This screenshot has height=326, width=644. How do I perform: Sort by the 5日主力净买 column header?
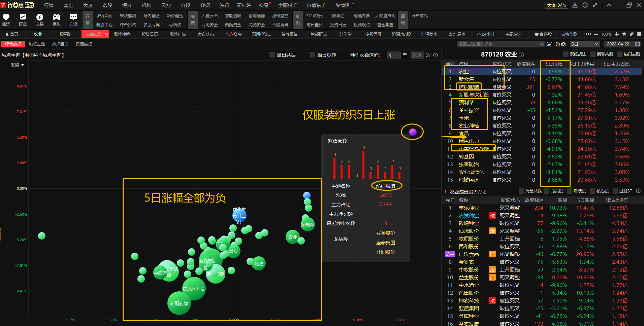click(583, 64)
